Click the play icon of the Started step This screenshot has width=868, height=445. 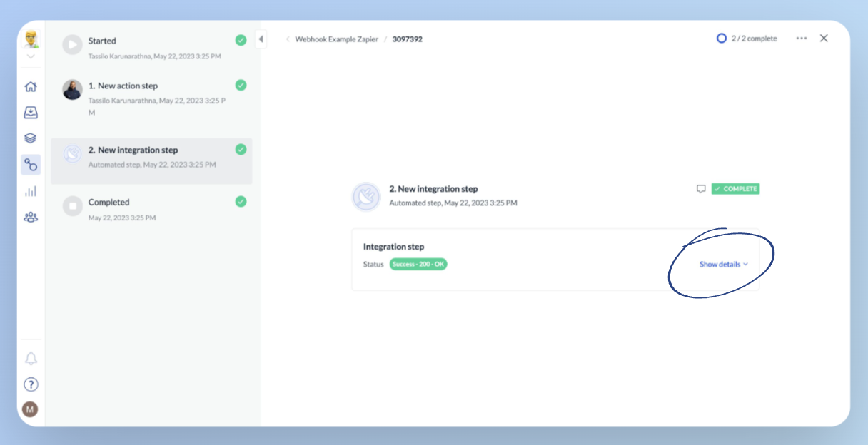72,44
